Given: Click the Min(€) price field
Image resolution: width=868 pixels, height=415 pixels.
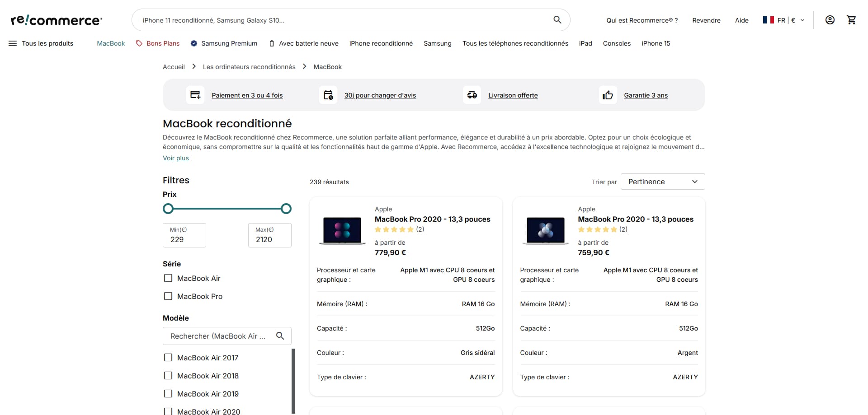Looking at the screenshot, I should pyautogui.click(x=184, y=235).
